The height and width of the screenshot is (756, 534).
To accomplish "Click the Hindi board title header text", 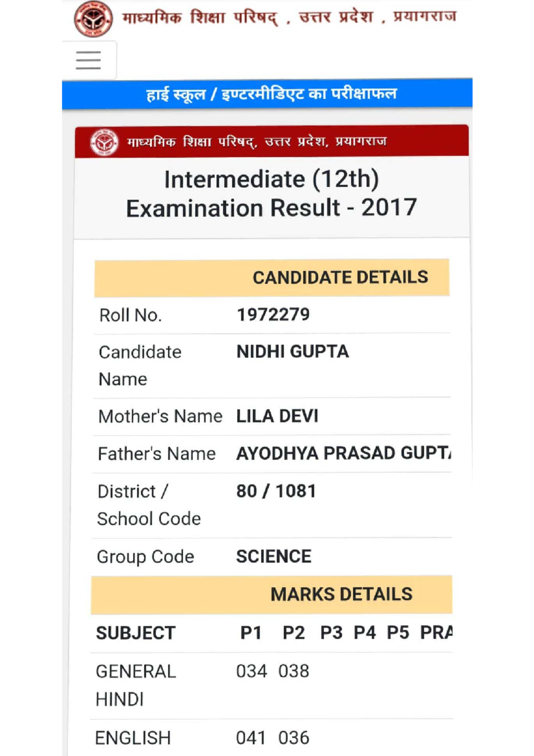I will [x=289, y=18].
